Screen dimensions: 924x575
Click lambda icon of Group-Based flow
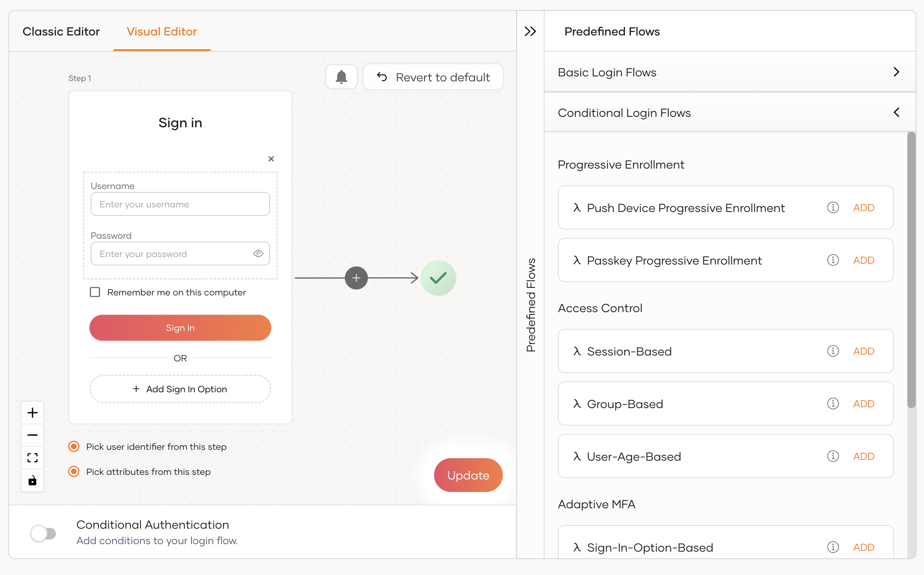point(577,404)
